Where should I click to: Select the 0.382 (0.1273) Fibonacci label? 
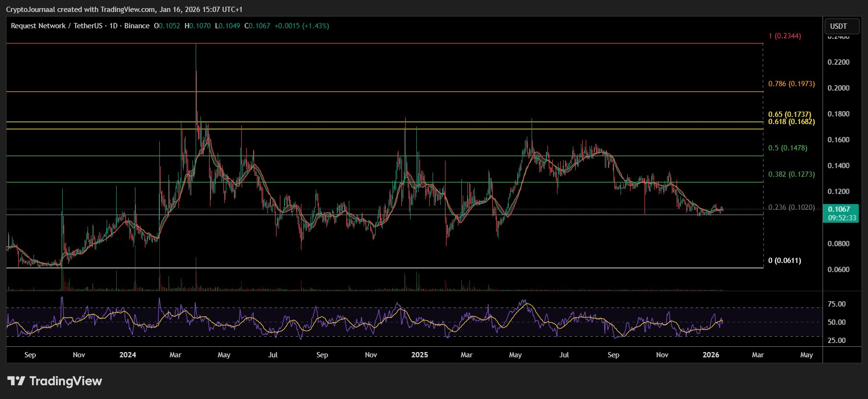791,174
